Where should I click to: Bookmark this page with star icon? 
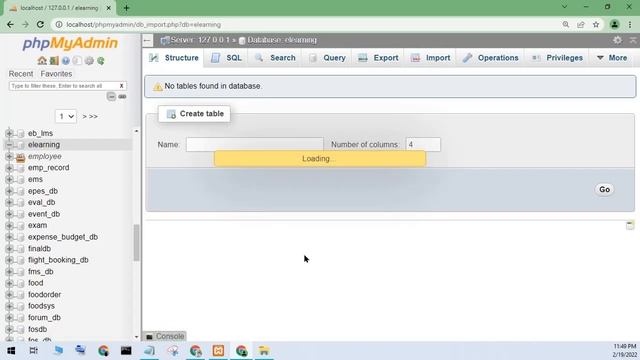tap(596, 24)
